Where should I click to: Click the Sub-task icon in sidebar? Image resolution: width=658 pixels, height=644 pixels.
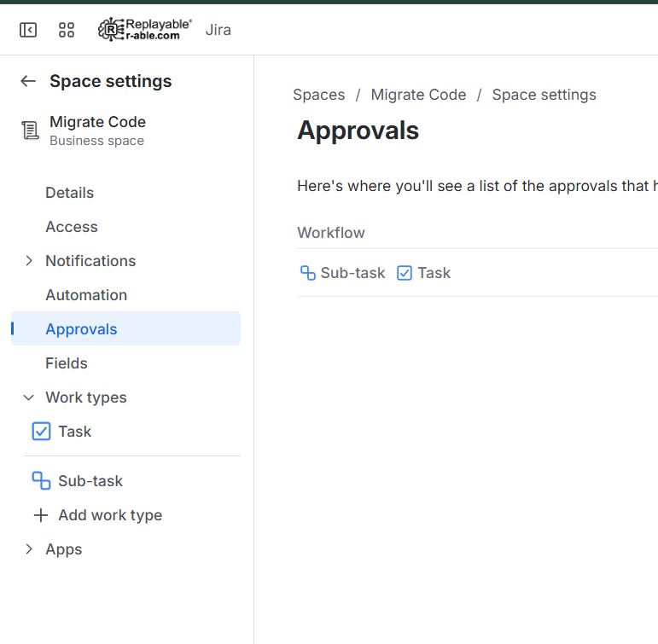(41, 481)
